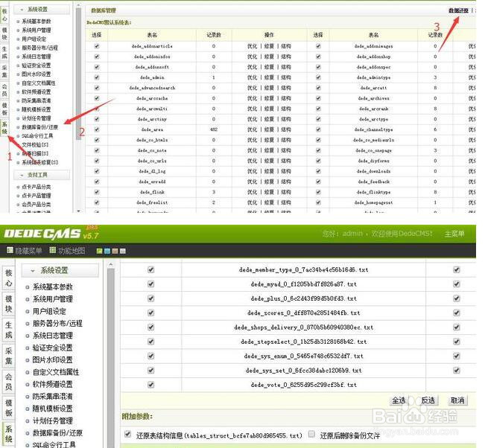The width and height of the screenshot is (485, 448).
Task: Select the blue skin color swatch
Action: coord(107,252)
